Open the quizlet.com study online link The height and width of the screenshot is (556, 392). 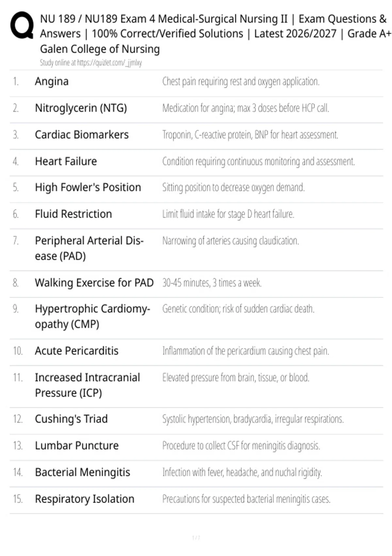(x=91, y=62)
